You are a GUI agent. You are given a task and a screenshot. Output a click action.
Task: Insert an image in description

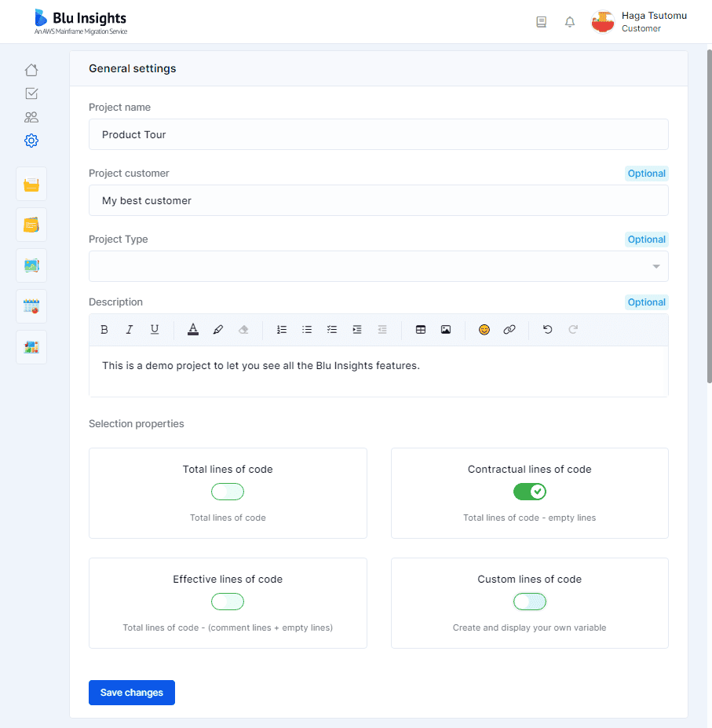coord(446,330)
